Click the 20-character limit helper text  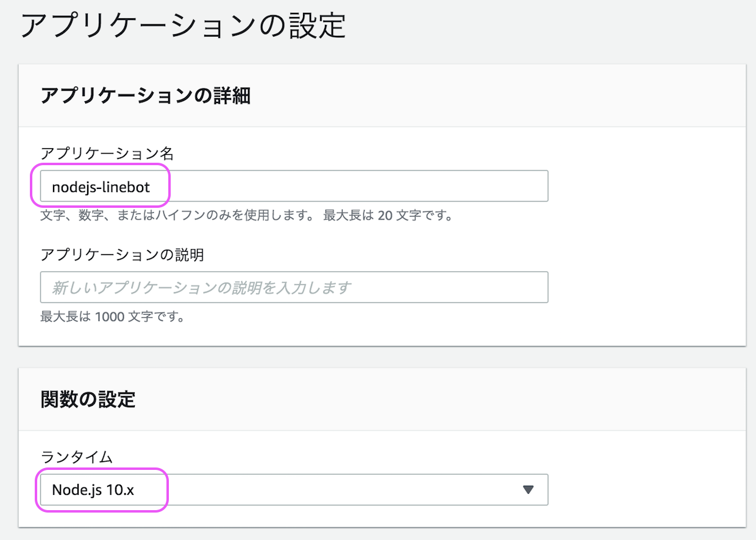pos(246,216)
